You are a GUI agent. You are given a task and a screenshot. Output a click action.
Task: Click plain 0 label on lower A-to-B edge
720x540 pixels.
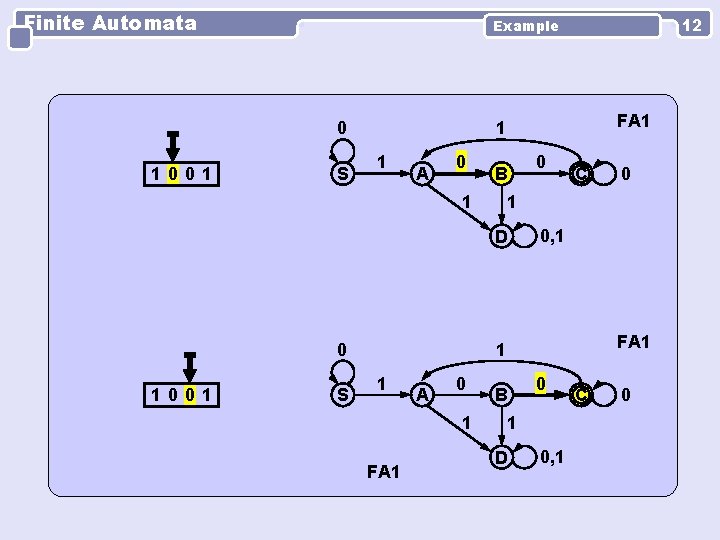(461, 383)
